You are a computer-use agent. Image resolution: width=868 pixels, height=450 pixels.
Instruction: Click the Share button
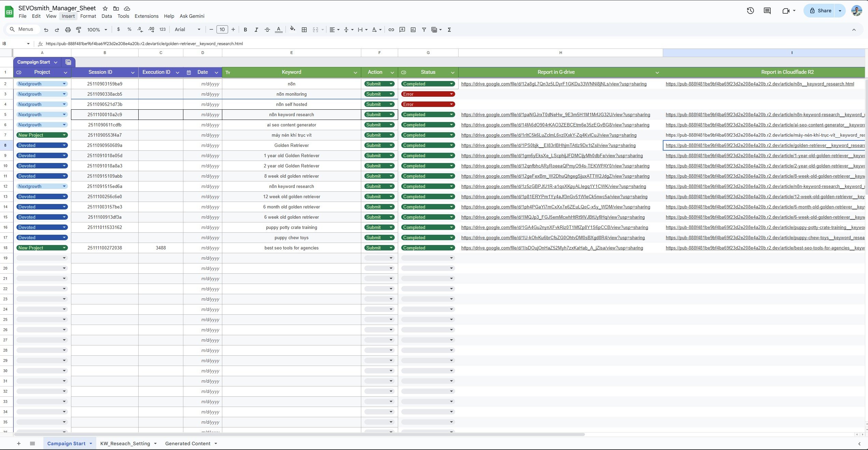click(x=820, y=11)
